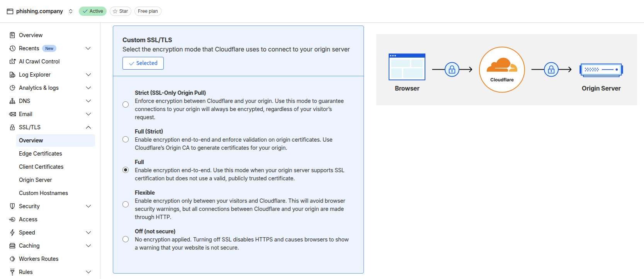Screen dimensions: 644x279
Task: Expand the Log Explorer section chevron
Action: (x=88, y=75)
